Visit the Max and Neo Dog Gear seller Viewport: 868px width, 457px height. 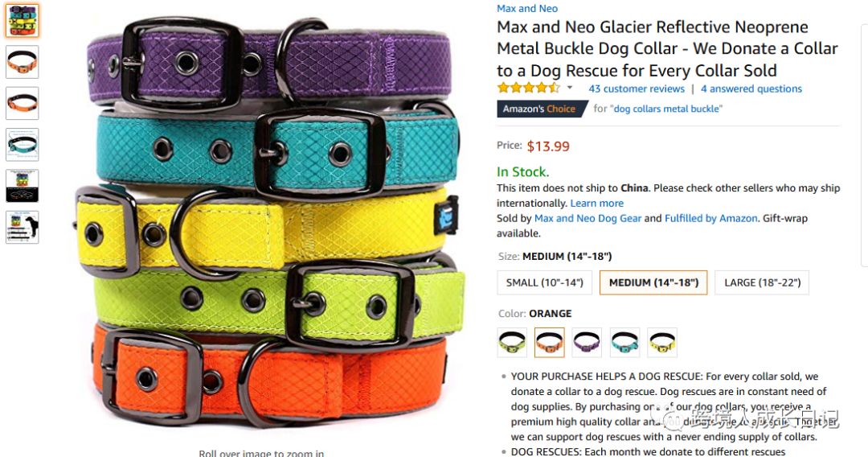(588, 218)
